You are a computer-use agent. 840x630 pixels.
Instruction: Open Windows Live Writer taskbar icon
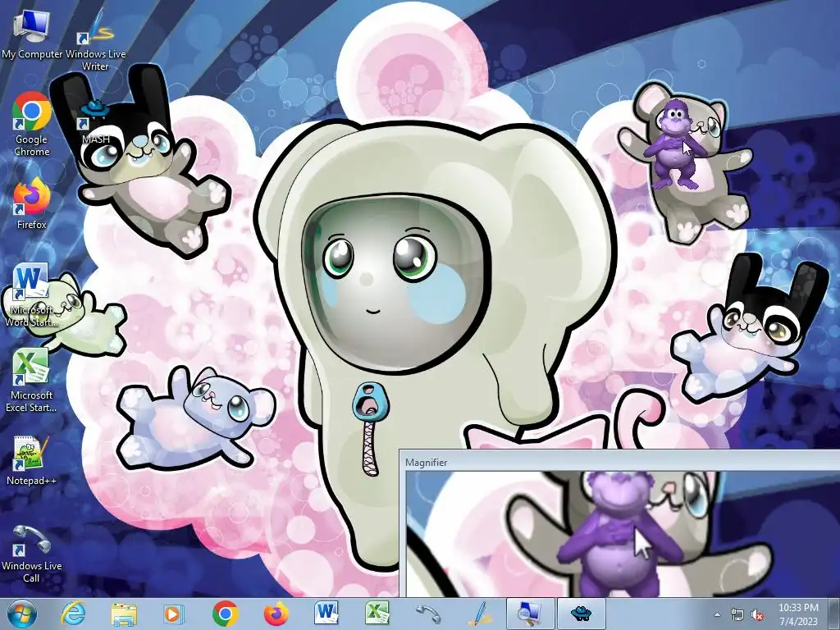(x=479, y=614)
